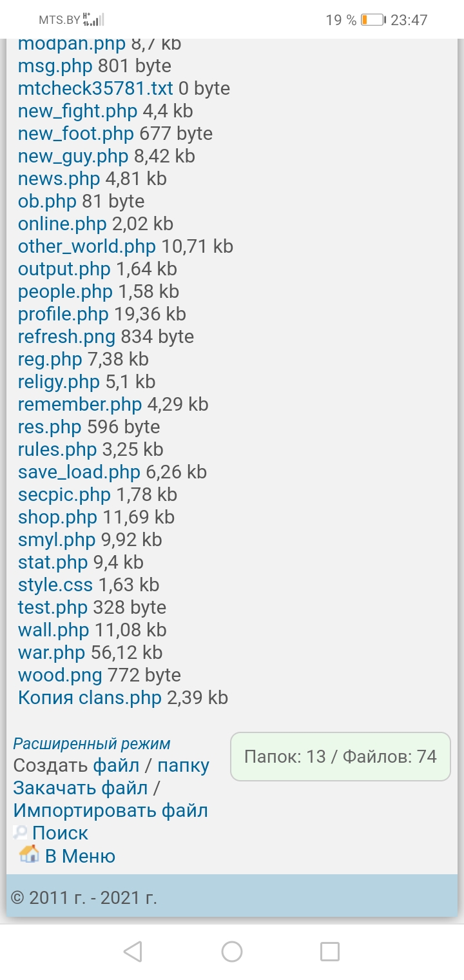The image size is (464, 980).
Task: Click Создать файл link
Action: (x=116, y=766)
